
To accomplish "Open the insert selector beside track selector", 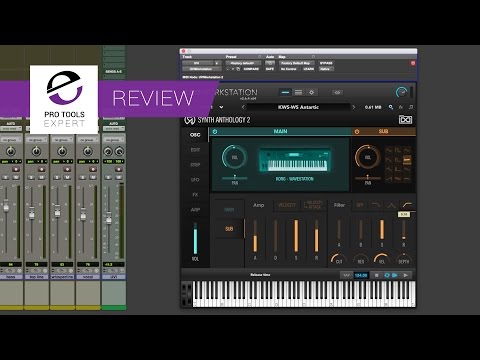I will tap(217, 63).
